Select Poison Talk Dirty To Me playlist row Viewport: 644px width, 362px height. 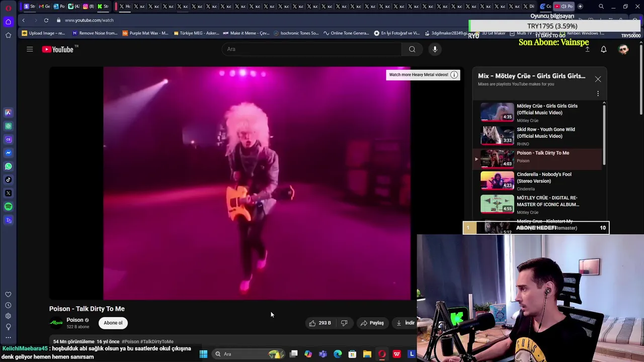(x=538, y=159)
